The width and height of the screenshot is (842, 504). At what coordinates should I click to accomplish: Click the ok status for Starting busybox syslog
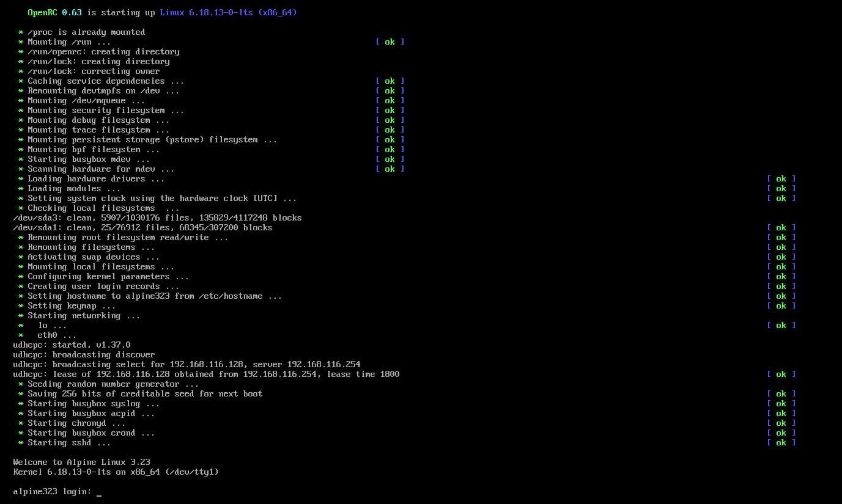click(x=781, y=403)
